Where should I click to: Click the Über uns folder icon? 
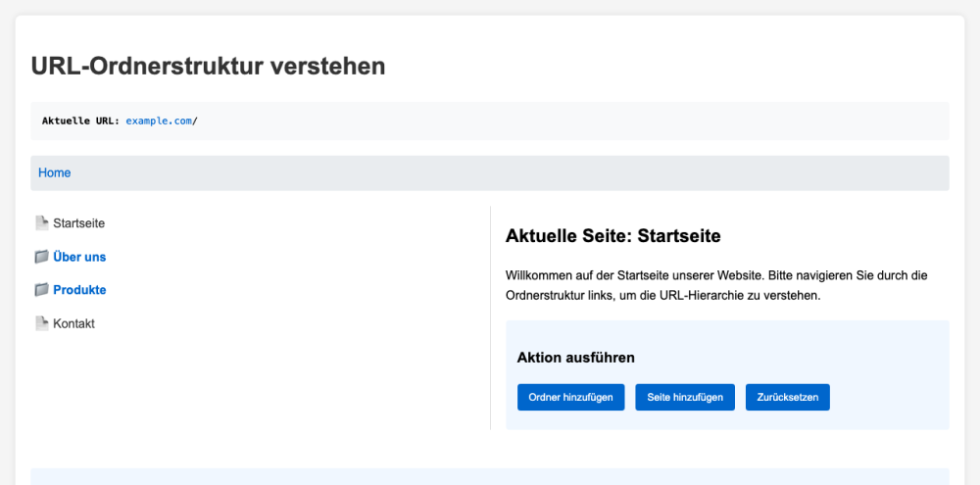tap(42, 257)
